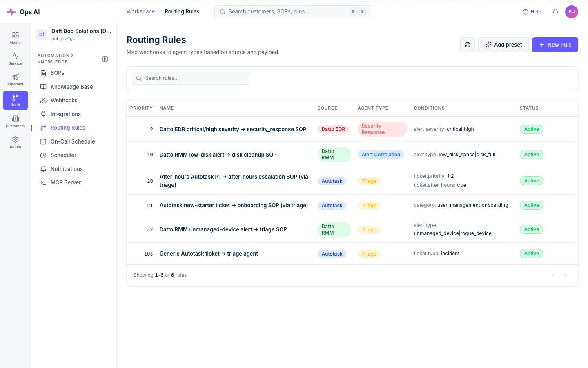The width and height of the screenshot is (588, 368).
Task: Collapse the Automation & Knowledge panel
Action: tap(105, 59)
